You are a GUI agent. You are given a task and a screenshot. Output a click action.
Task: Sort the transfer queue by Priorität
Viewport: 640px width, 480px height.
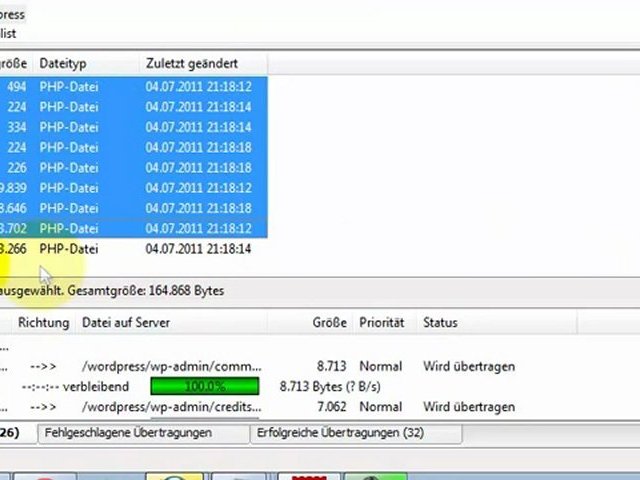coord(381,323)
